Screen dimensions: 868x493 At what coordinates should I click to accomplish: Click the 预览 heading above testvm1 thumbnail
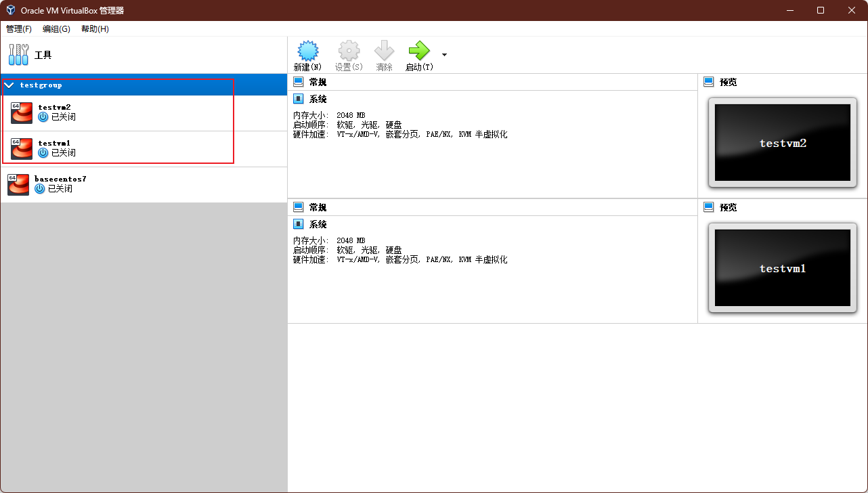coord(728,207)
